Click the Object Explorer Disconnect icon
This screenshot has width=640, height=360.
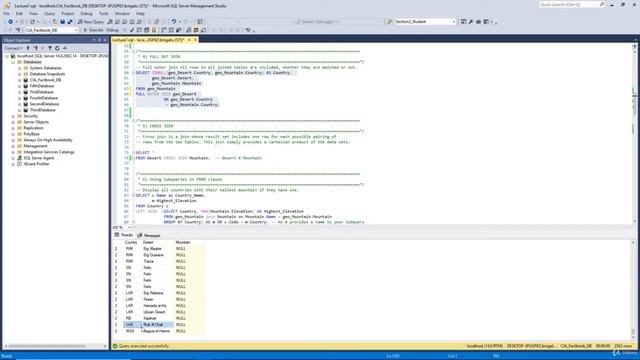pos(35,48)
